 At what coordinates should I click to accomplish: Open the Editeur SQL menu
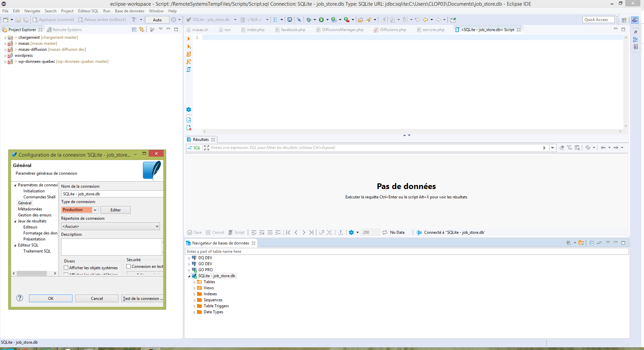click(x=88, y=11)
